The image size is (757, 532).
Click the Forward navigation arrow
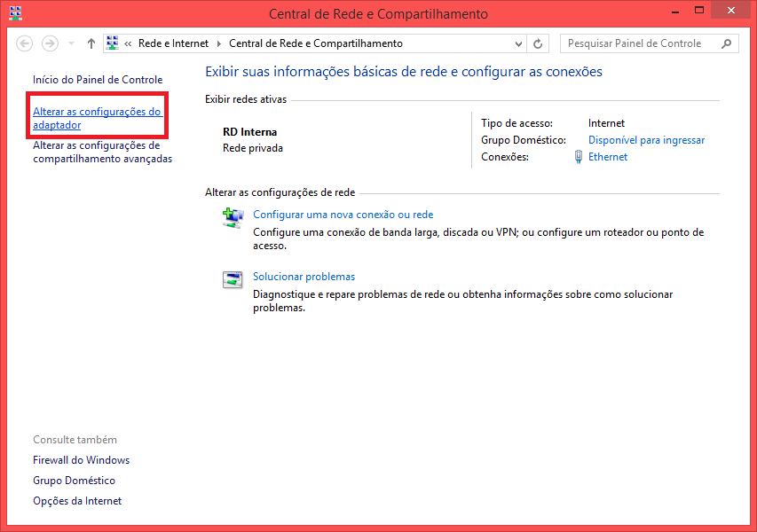[50, 43]
